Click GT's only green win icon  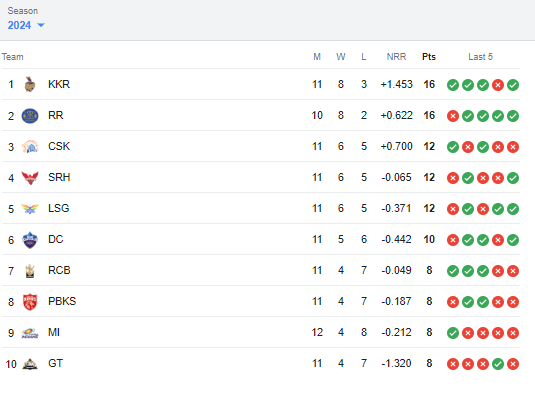pyautogui.click(x=498, y=364)
